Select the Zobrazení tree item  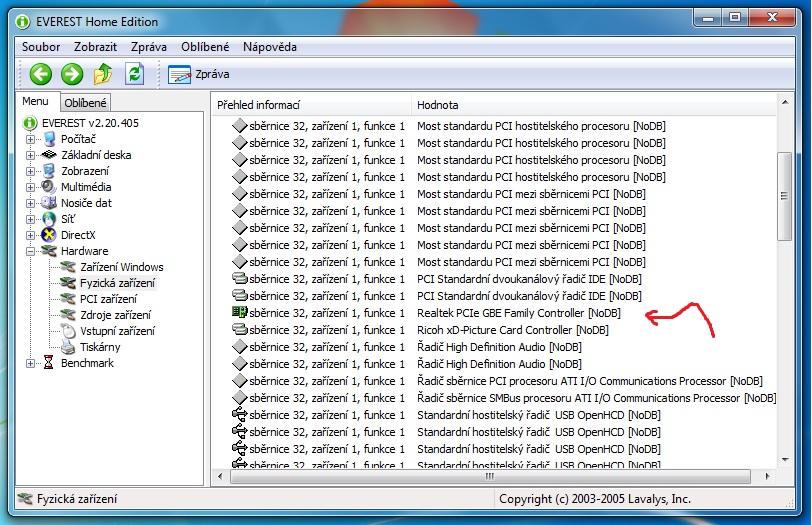pos(85,171)
